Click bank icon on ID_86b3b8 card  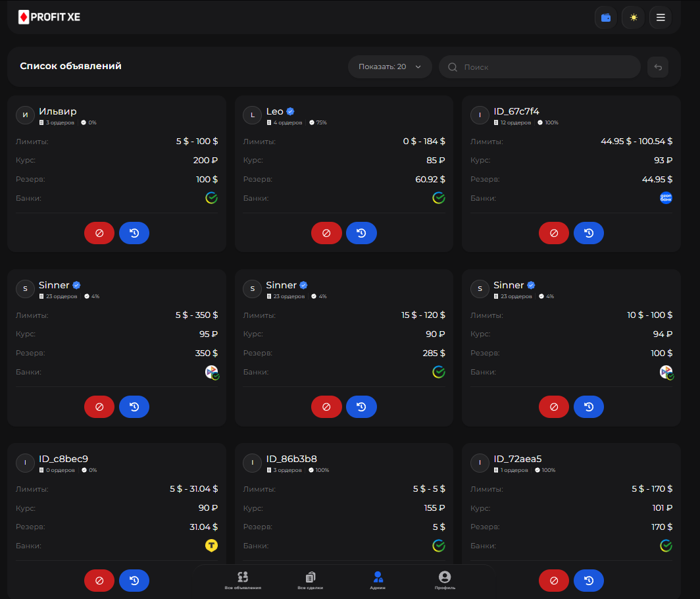(438, 545)
